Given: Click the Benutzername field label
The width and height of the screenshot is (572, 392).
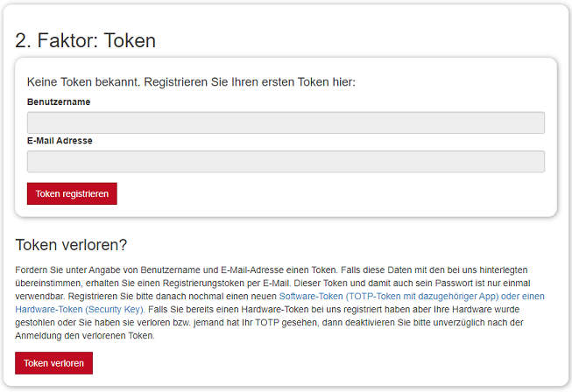Looking at the screenshot, I should tap(59, 101).
